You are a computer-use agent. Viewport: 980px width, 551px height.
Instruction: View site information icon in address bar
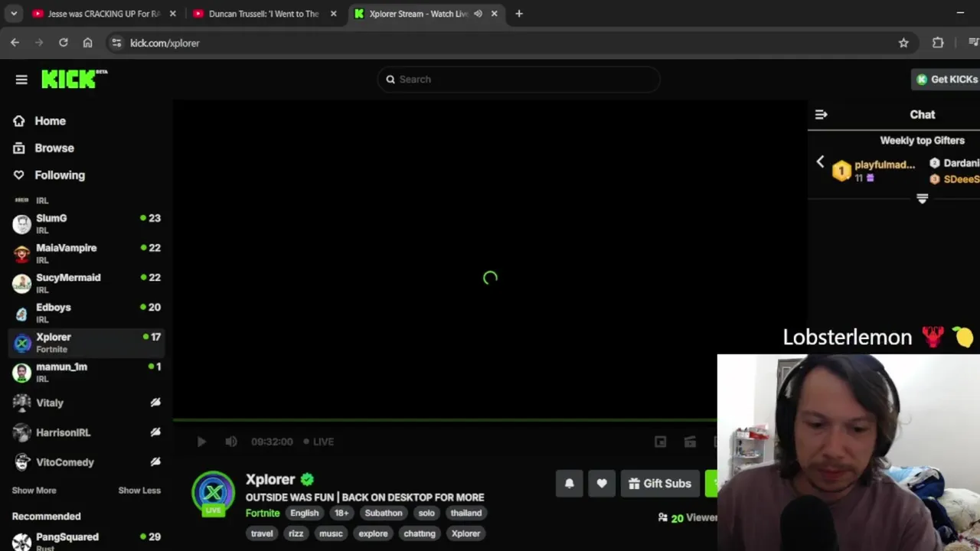point(116,43)
